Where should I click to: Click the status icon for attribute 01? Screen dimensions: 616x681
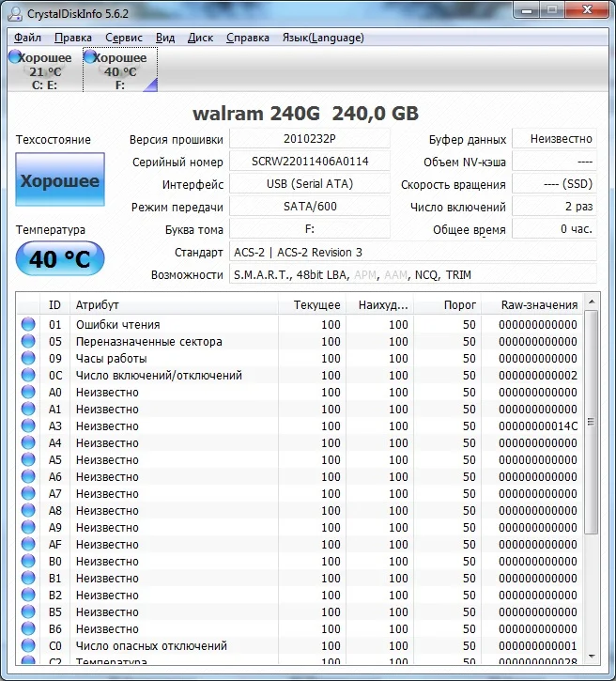28,324
